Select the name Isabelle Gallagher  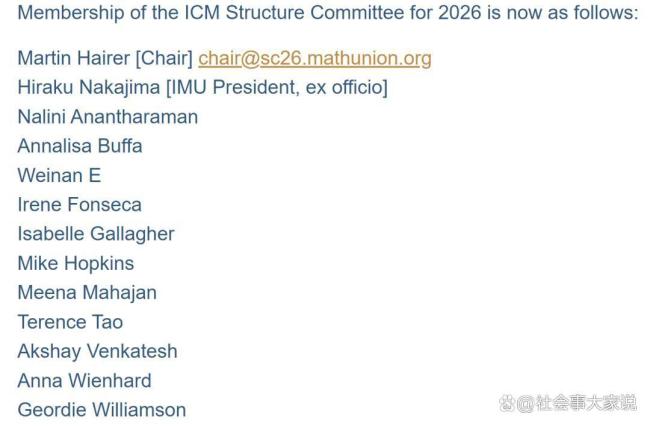(x=95, y=234)
